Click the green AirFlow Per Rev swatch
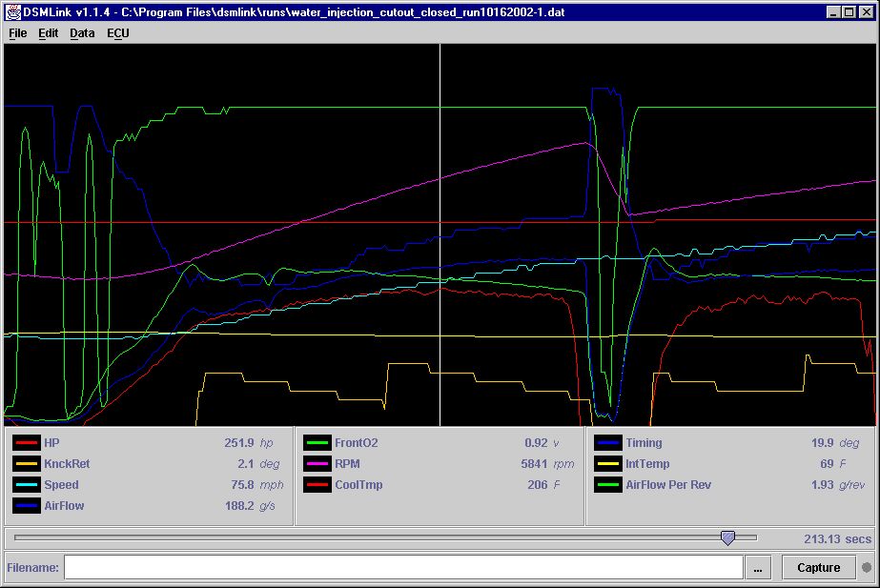This screenshot has height=588, width=880. [608, 485]
